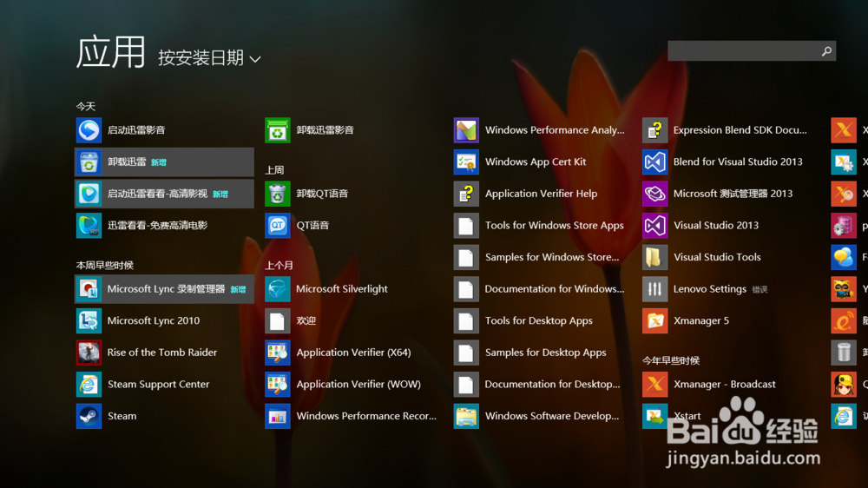868x488 pixels.
Task: Click the 本周早些时候 group header
Action: coord(105,266)
